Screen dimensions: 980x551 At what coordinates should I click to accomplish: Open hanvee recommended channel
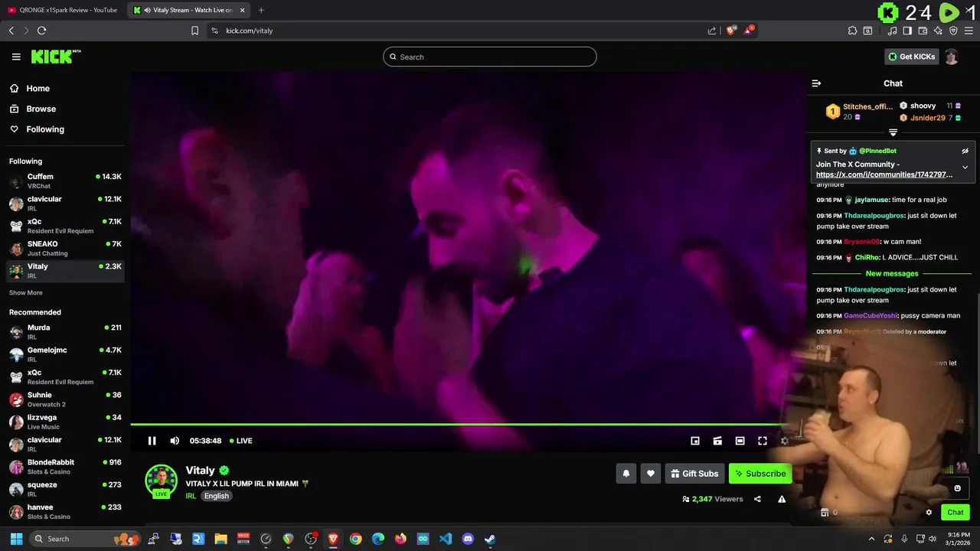[65, 512]
